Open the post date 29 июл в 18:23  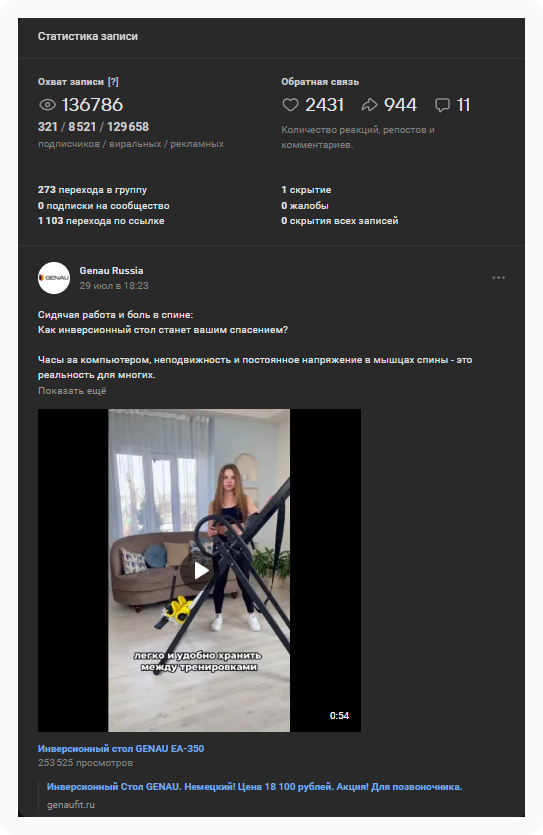(114, 285)
